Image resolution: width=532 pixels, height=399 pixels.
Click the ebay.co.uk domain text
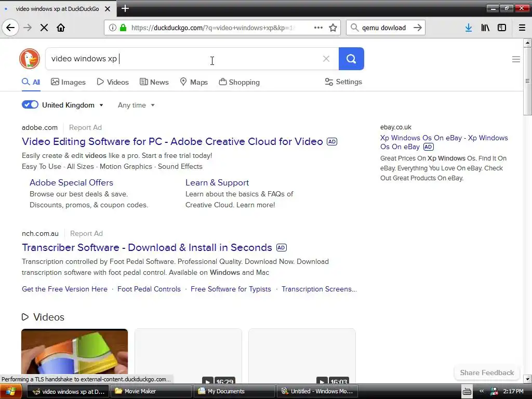pyautogui.click(x=395, y=127)
